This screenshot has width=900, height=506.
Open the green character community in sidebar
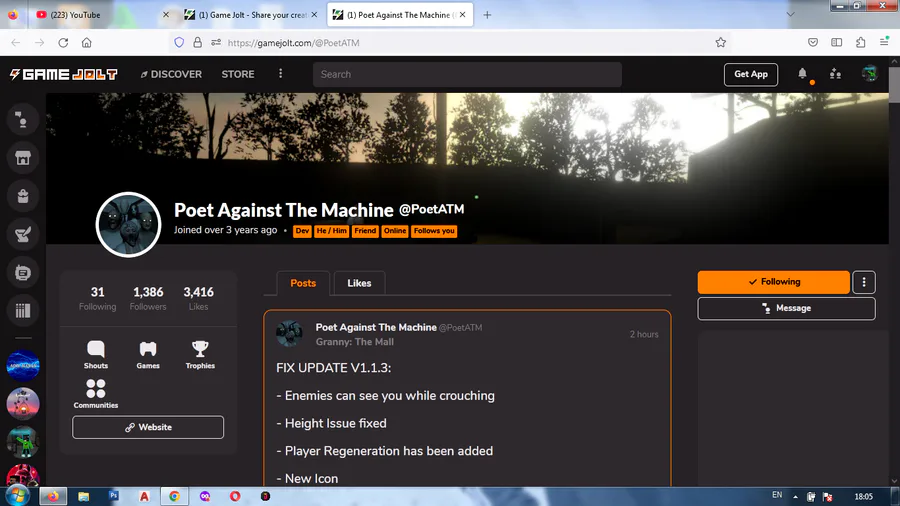click(23, 442)
